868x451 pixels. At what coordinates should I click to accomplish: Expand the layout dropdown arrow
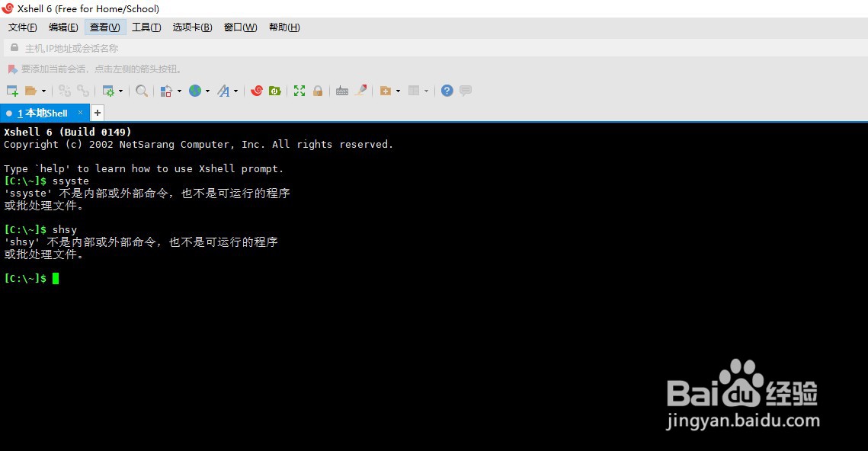[x=426, y=91]
